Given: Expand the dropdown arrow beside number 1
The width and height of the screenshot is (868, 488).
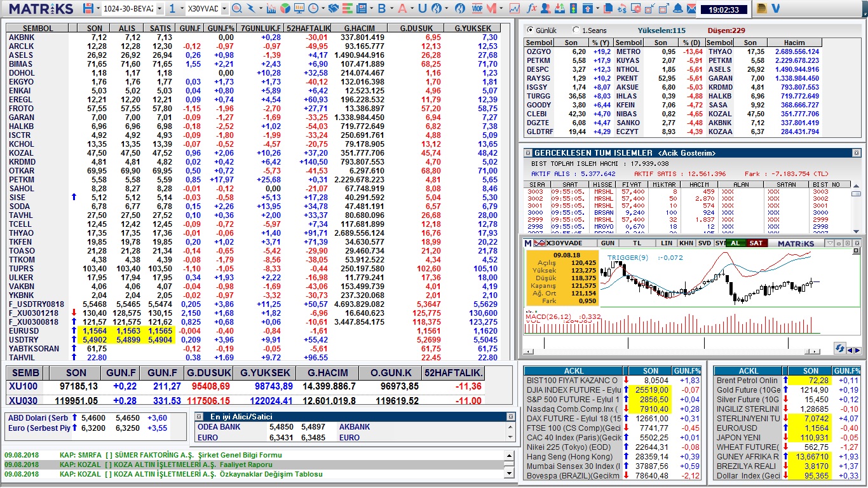Looking at the screenshot, I should click(x=182, y=8).
